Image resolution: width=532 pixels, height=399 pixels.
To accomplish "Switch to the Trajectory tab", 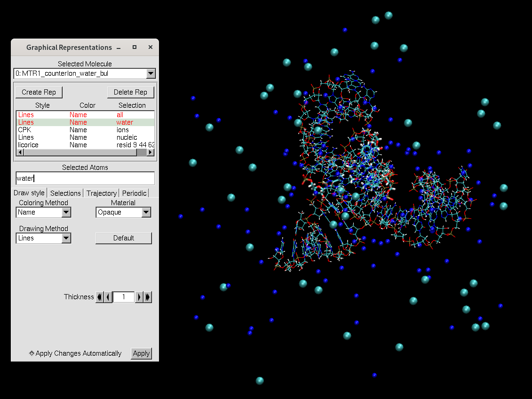I will 102,193.
